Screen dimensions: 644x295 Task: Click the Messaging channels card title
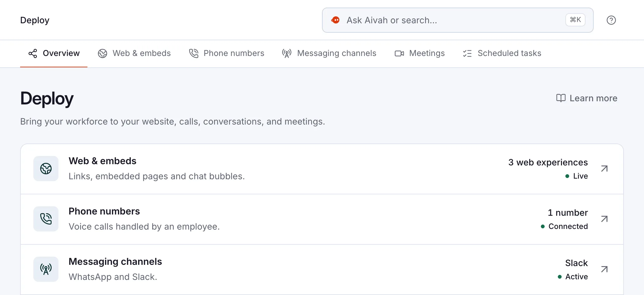[x=115, y=262]
